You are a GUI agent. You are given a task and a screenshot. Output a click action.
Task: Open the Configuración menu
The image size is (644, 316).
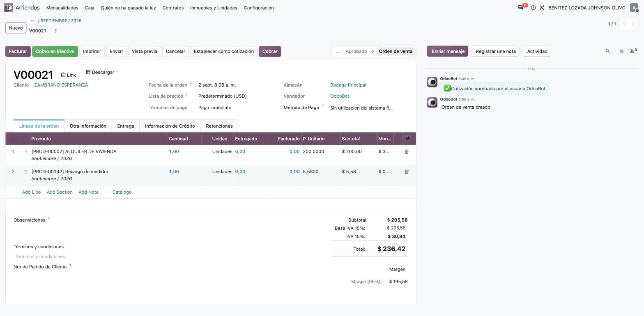tap(259, 8)
